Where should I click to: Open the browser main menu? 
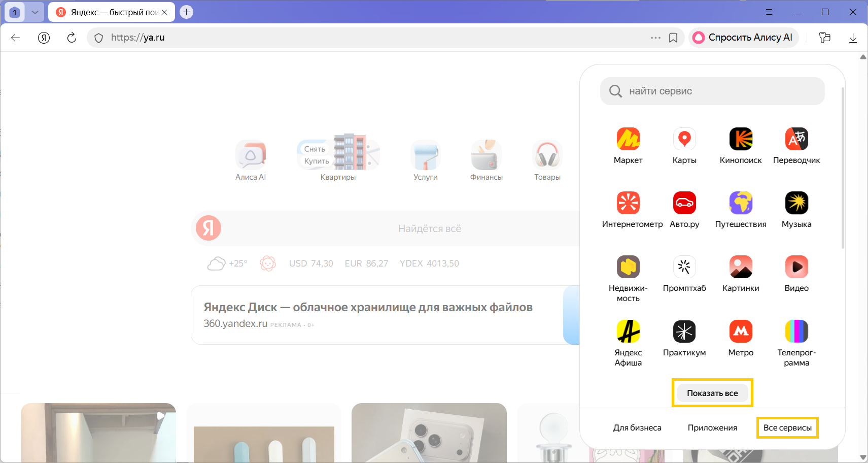[769, 12]
